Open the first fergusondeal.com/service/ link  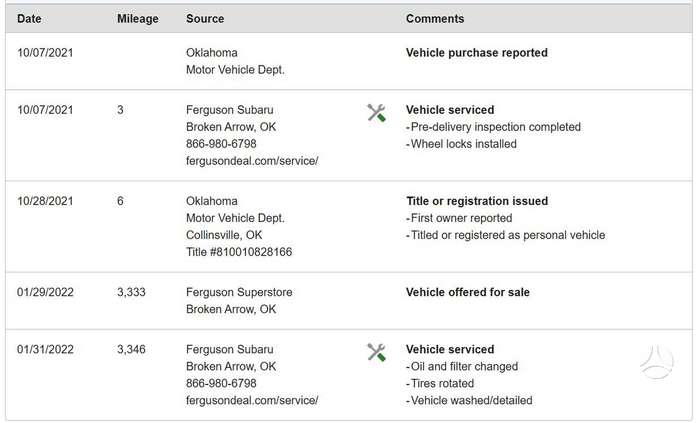click(x=252, y=161)
